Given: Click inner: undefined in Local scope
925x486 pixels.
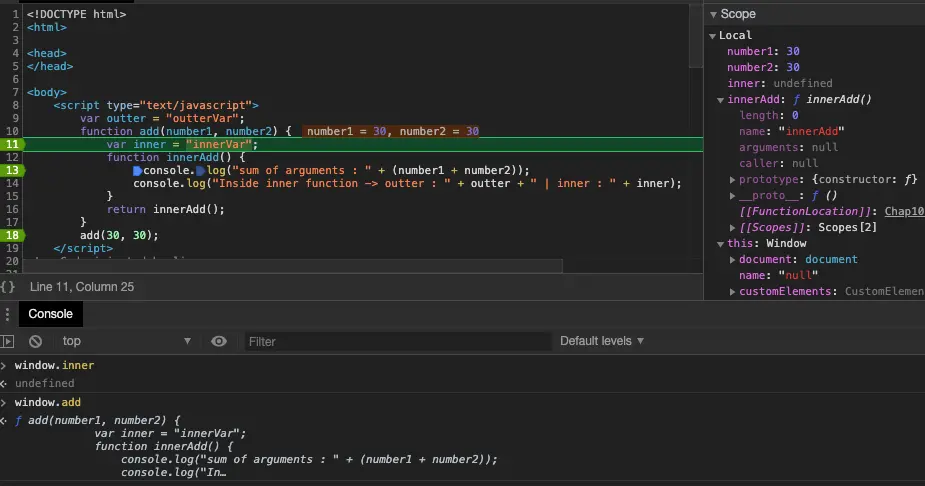Looking at the screenshot, I should pyautogui.click(x=780, y=83).
